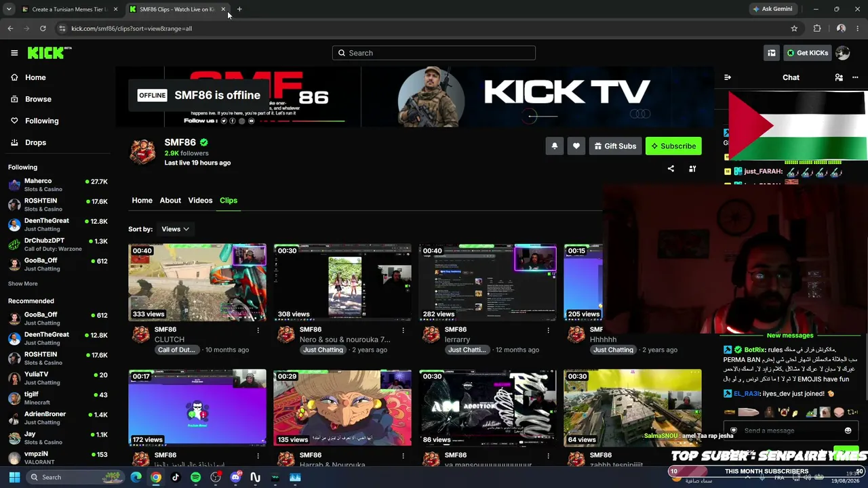Open Browse in the sidebar
The image size is (868, 488).
[38, 99]
